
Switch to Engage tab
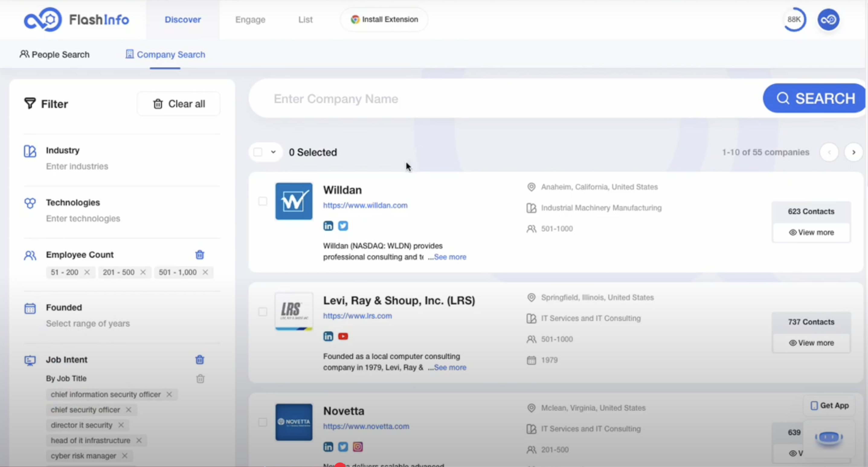250,19
